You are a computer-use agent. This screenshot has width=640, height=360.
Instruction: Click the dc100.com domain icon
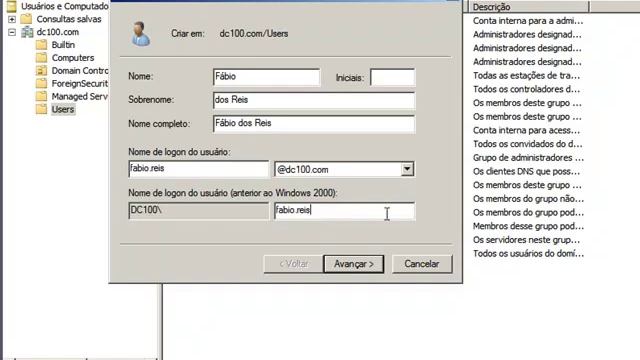(x=27, y=32)
